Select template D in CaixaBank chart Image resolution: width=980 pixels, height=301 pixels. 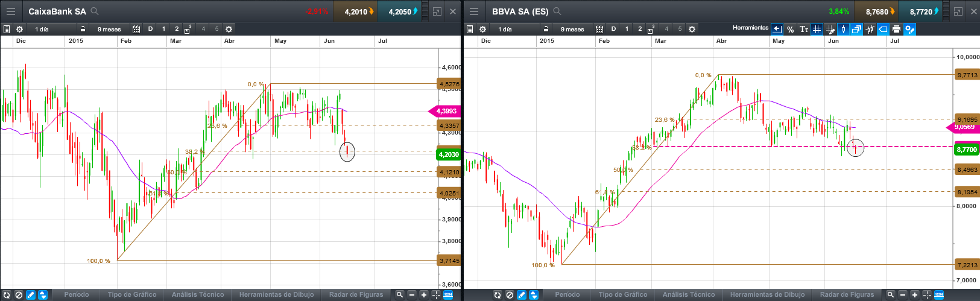click(150, 29)
